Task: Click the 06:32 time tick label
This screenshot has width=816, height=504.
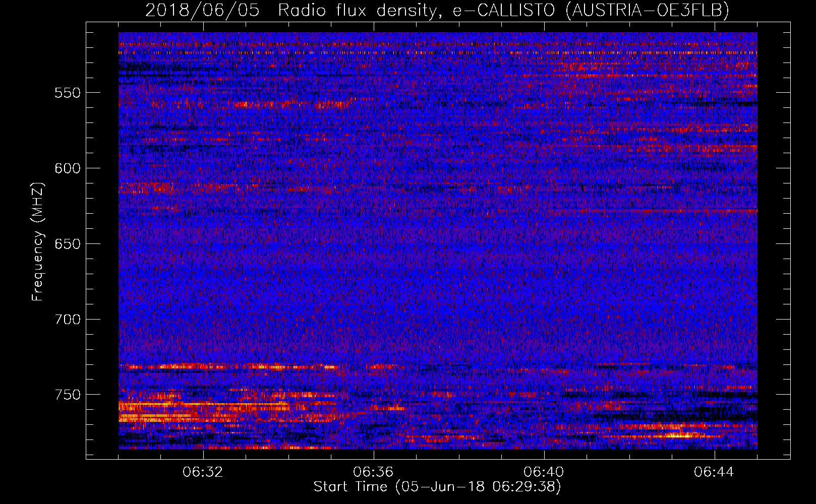Action: click(203, 472)
